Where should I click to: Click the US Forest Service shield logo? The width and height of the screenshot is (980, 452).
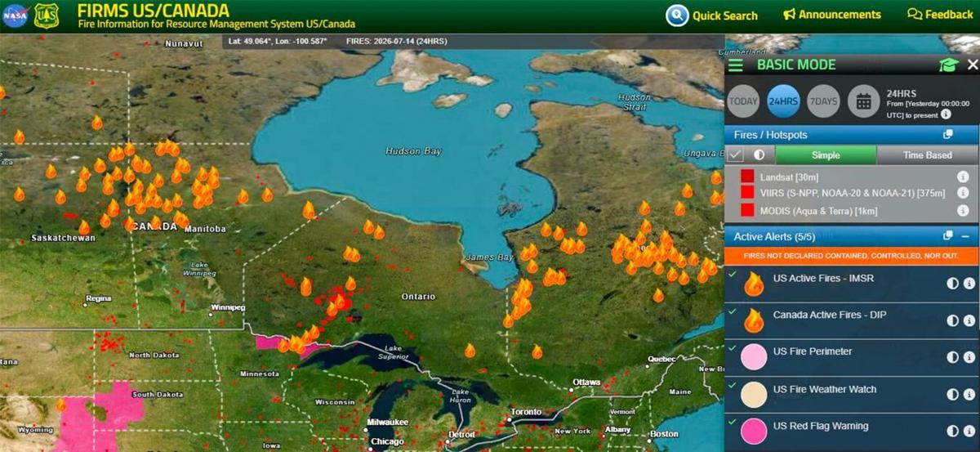(x=47, y=16)
